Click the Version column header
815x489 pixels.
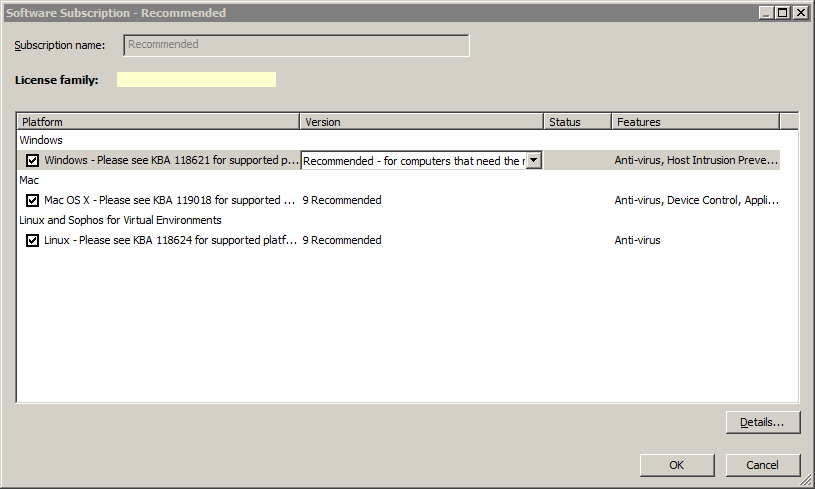[422, 122]
